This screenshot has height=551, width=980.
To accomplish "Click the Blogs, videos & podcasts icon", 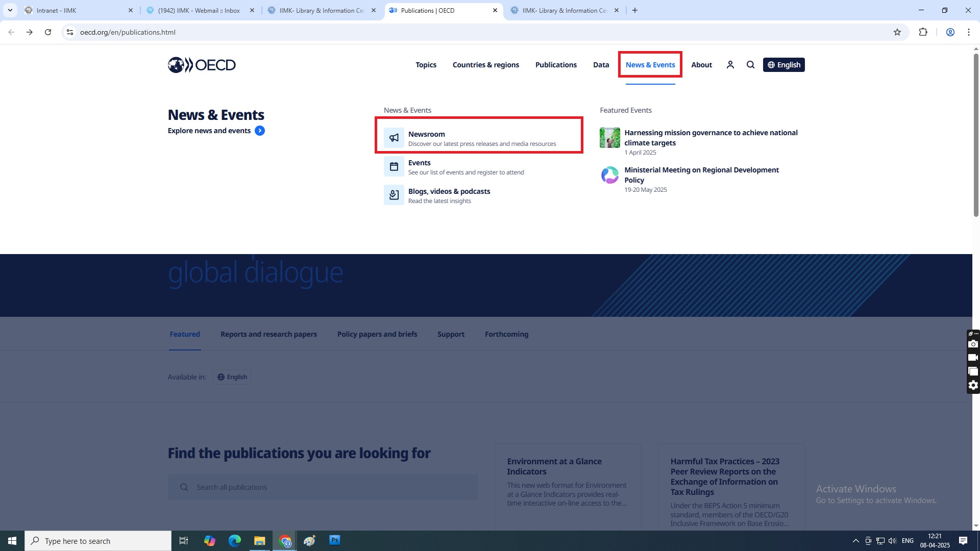I will pyautogui.click(x=394, y=195).
